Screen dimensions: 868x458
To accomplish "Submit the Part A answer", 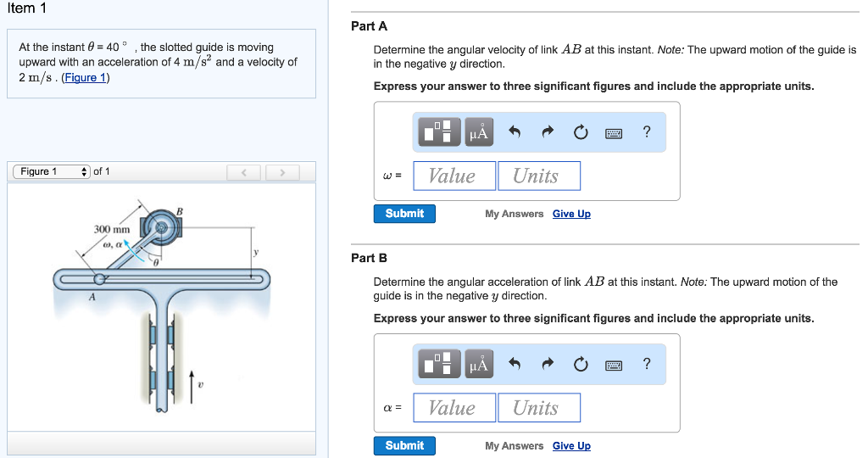I will (404, 214).
